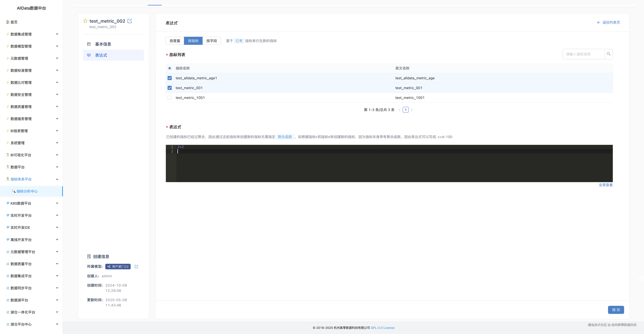Click the favorite star icon beside test_metric_002

(85, 21)
